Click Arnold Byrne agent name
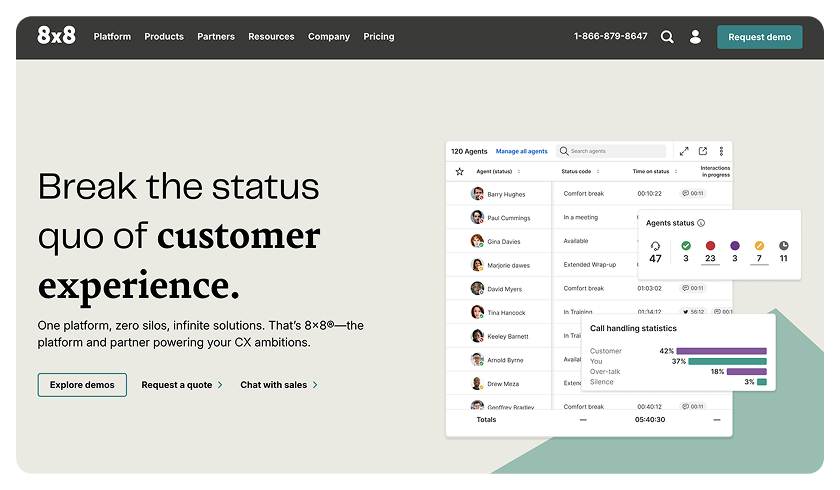 click(x=505, y=360)
